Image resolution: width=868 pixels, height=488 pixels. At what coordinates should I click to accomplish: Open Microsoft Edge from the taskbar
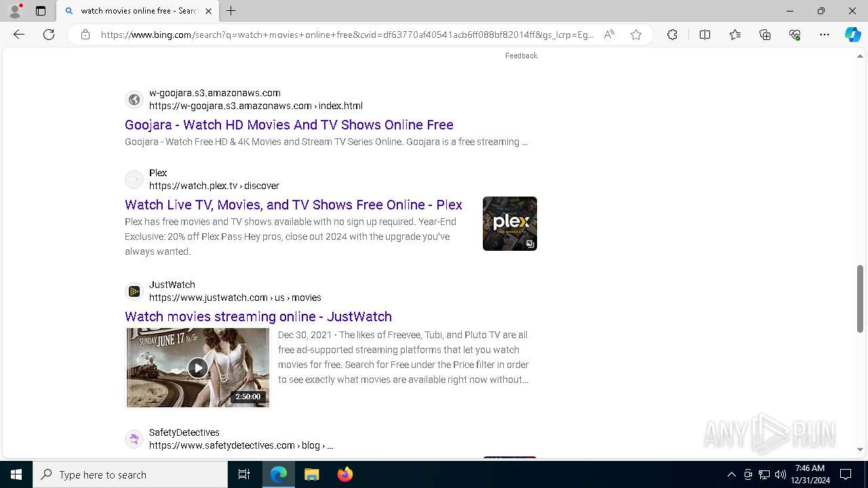pos(279,474)
